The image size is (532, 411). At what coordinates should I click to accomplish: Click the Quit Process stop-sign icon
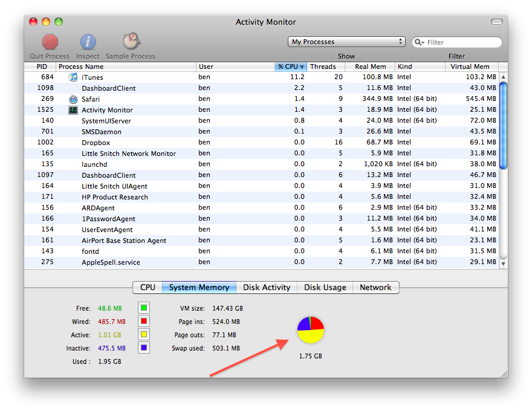[x=50, y=42]
